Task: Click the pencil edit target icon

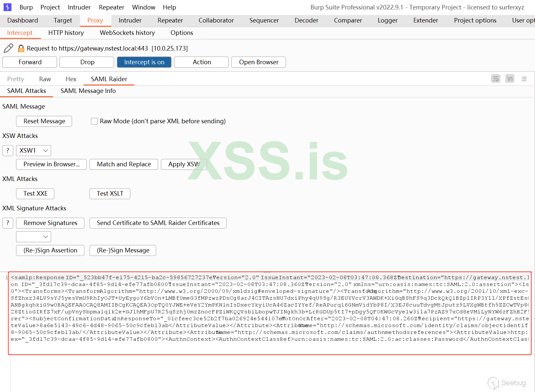Action: click(8, 48)
